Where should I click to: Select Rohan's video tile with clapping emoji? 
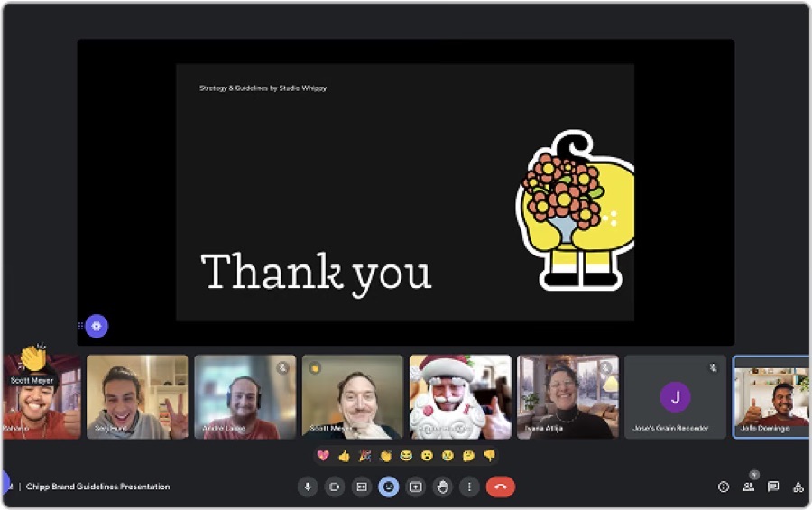click(42, 397)
